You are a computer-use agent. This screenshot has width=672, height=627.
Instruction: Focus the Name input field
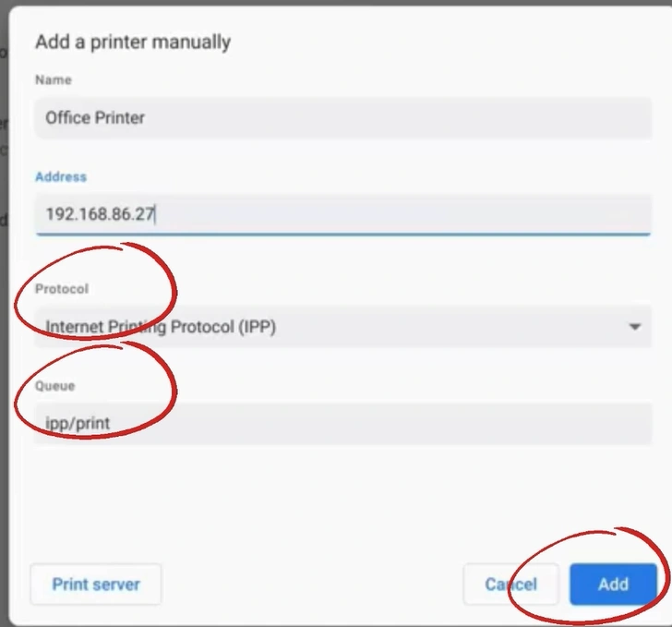[x=342, y=118]
